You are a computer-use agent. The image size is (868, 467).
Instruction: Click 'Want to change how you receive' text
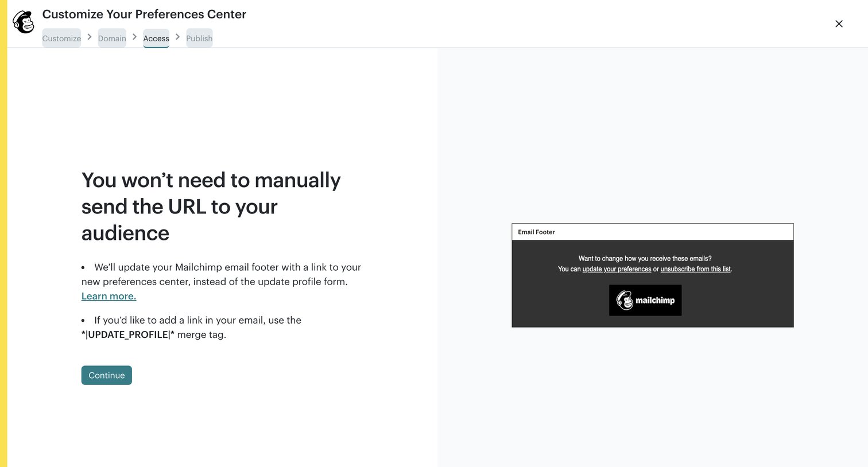645,259
